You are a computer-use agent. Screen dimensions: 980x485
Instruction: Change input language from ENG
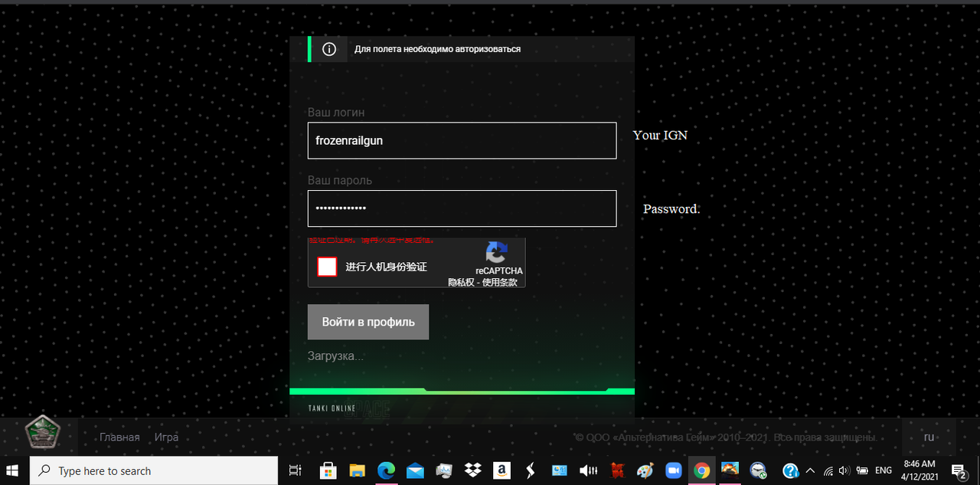pyautogui.click(x=884, y=470)
